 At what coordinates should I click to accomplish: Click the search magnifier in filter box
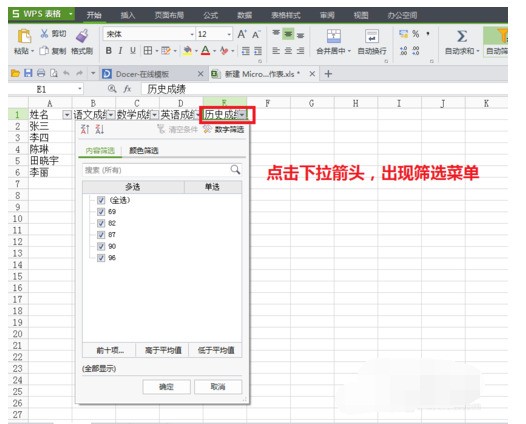235,170
